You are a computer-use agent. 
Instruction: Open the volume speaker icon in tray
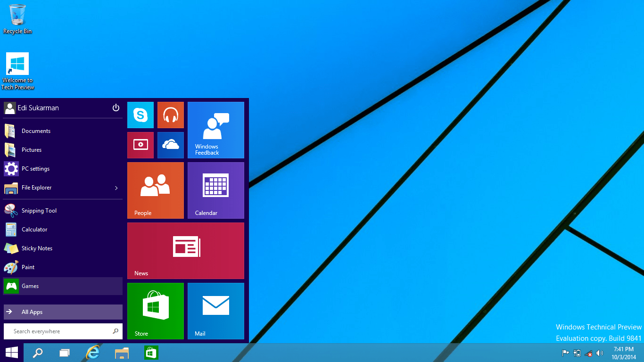(600, 353)
